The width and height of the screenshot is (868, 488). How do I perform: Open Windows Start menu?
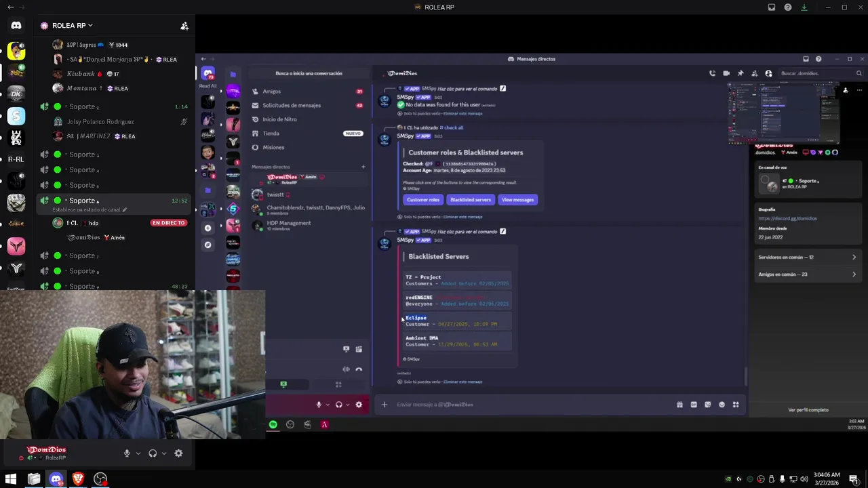(11, 479)
